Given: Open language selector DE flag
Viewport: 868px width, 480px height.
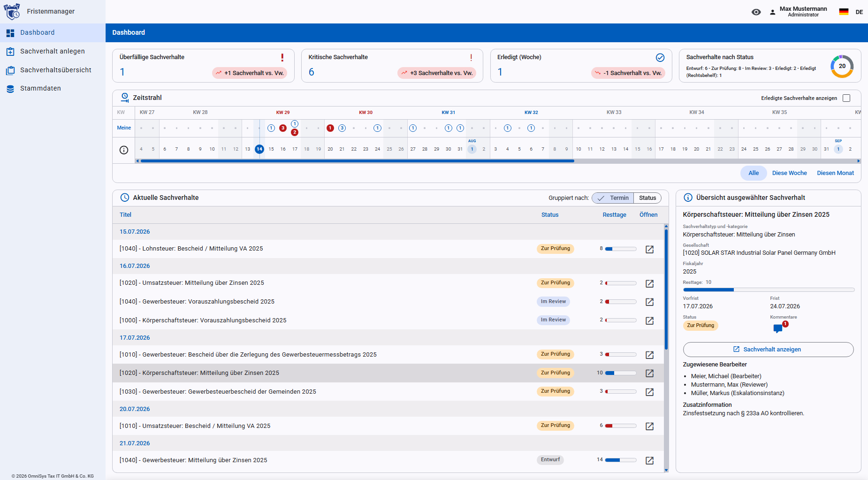Looking at the screenshot, I should pyautogui.click(x=844, y=12).
